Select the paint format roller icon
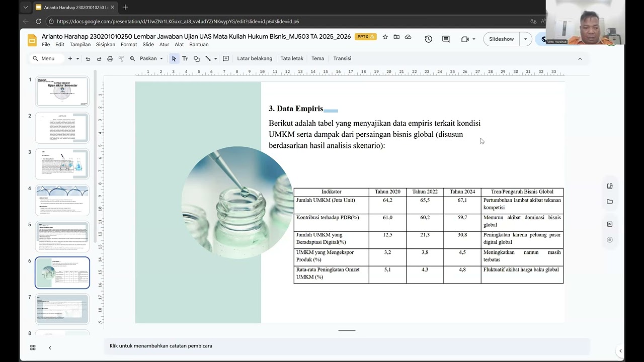This screenshot has height=362, width=644. tap(121, 59)
